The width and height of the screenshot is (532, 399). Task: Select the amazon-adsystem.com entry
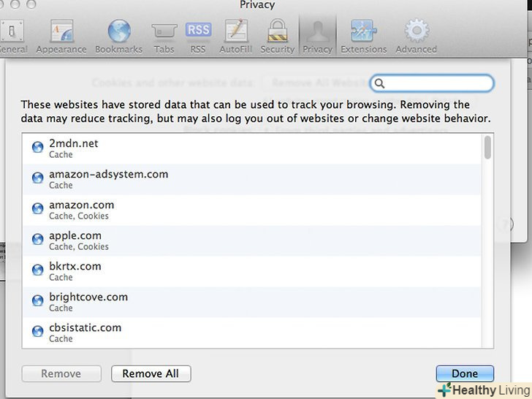[251, 180]
